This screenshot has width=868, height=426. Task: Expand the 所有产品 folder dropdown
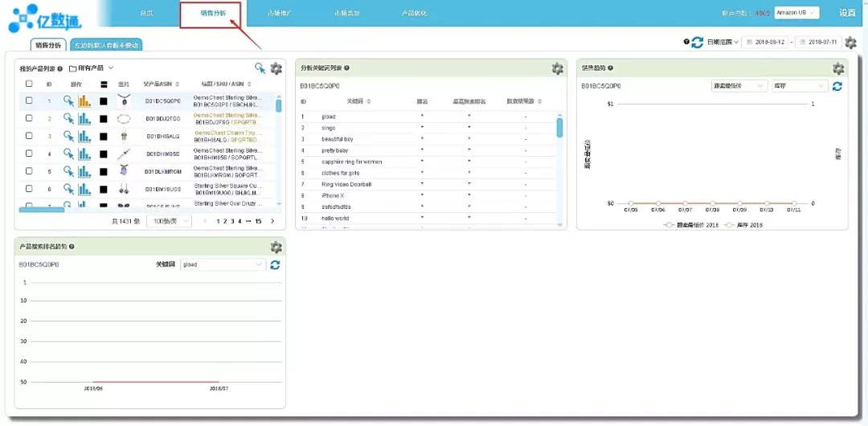click(92, 68)
